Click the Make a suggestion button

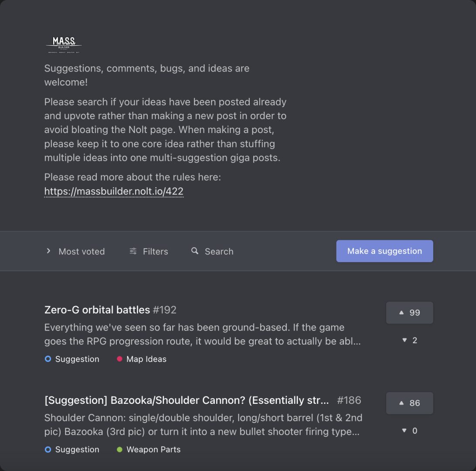pos(384,251)
